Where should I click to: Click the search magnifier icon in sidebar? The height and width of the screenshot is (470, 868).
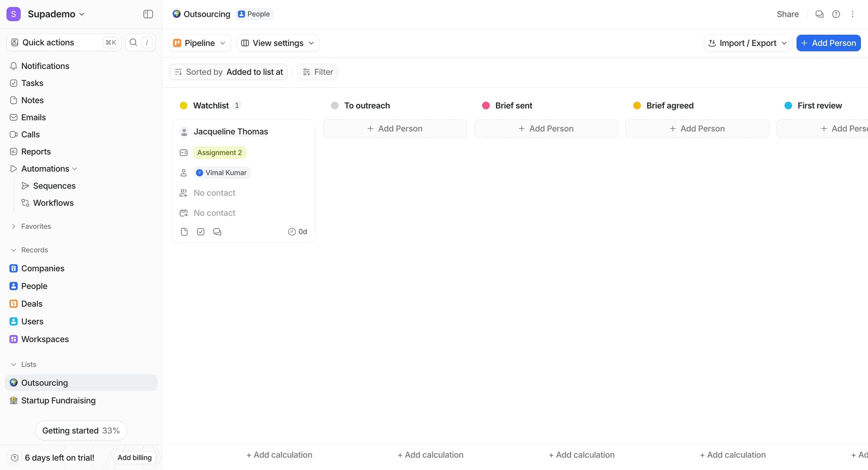pos(134,42)
